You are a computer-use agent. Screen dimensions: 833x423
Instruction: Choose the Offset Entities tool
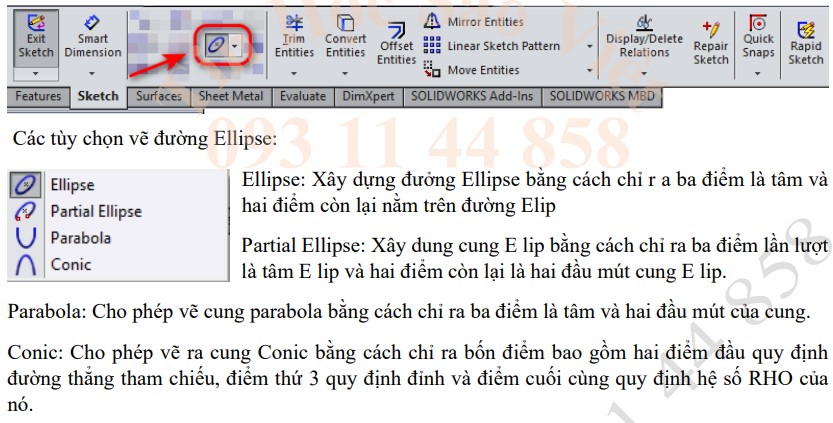396,44
